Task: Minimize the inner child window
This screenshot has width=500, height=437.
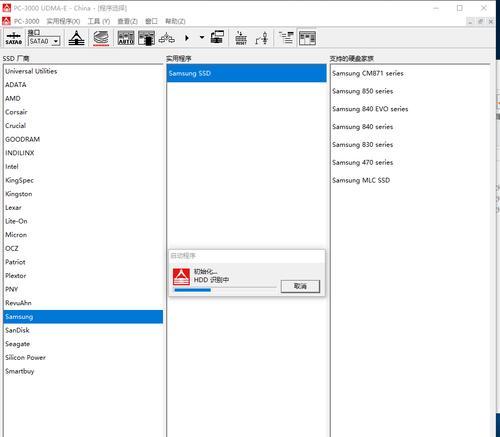Action: tap(470, 21)
